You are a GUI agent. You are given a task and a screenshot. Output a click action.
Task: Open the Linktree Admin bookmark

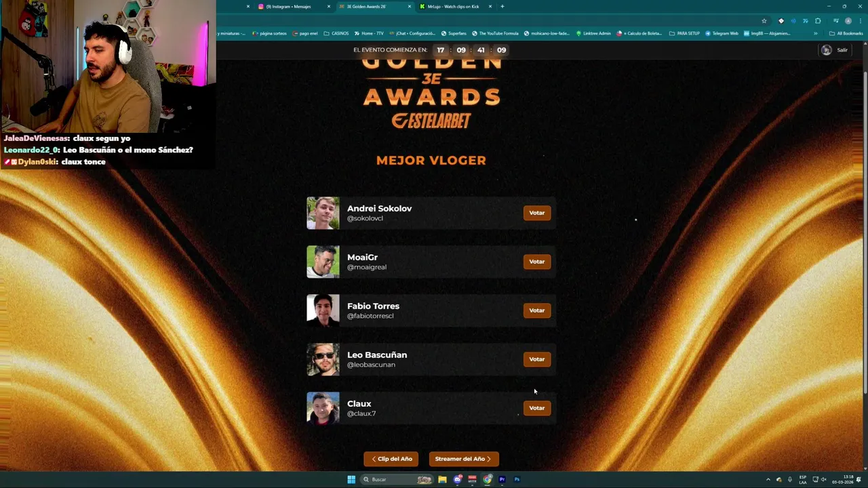tap(593, 33)
